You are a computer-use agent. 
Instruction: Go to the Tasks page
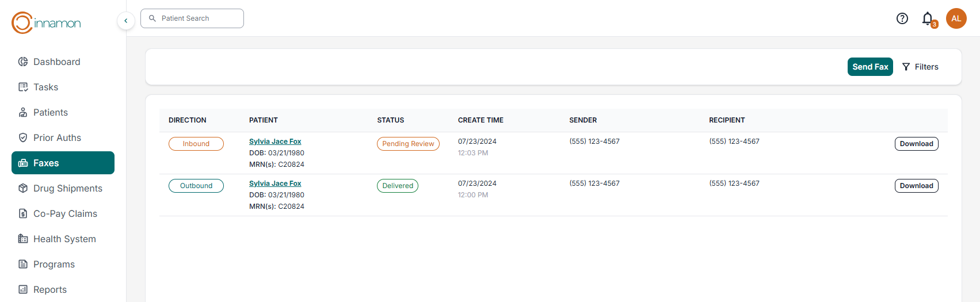[45, 87]
